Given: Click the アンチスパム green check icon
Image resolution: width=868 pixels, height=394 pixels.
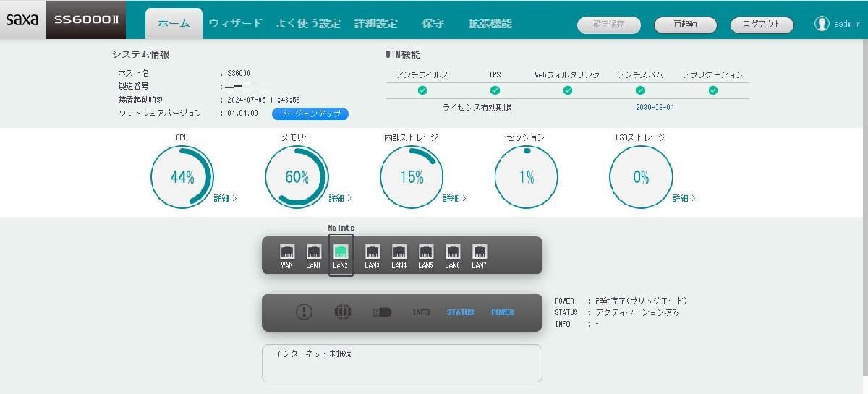Looking at the screenshot, I should (x=640, y=90).
